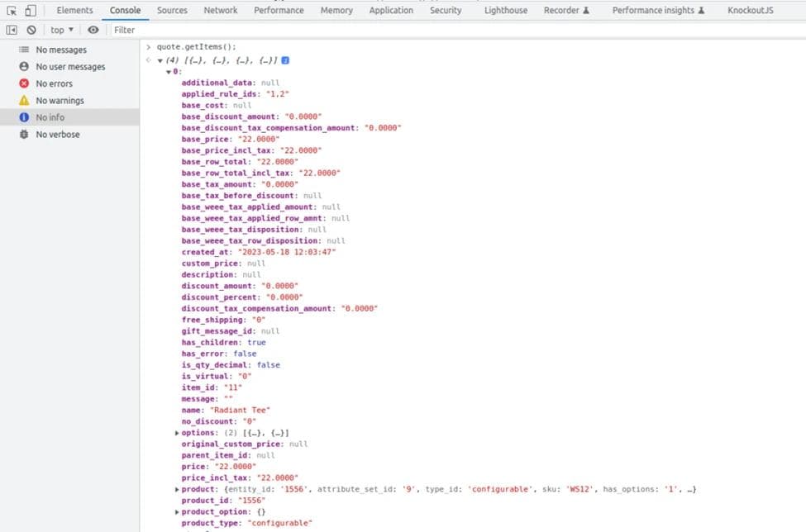The width and height of the screenshot is (806, 532).
Task: Select the Console tab
Action: (x=126, y=10)
